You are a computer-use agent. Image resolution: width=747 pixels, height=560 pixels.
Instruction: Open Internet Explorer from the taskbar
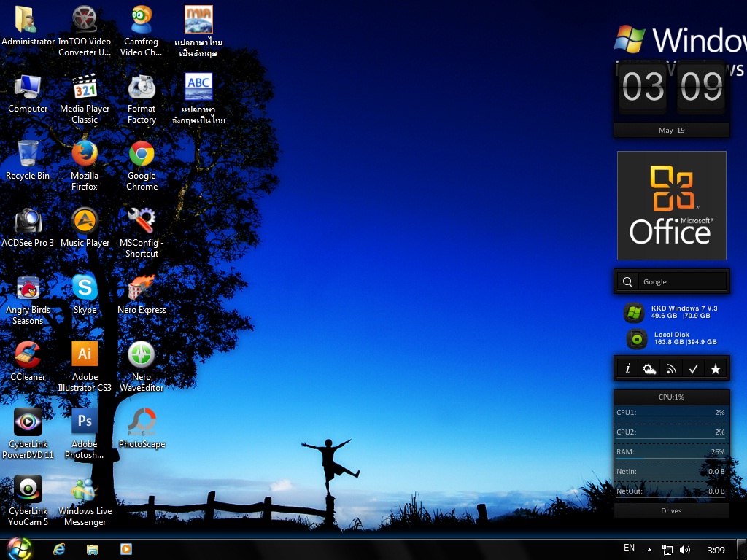[59, 549]
